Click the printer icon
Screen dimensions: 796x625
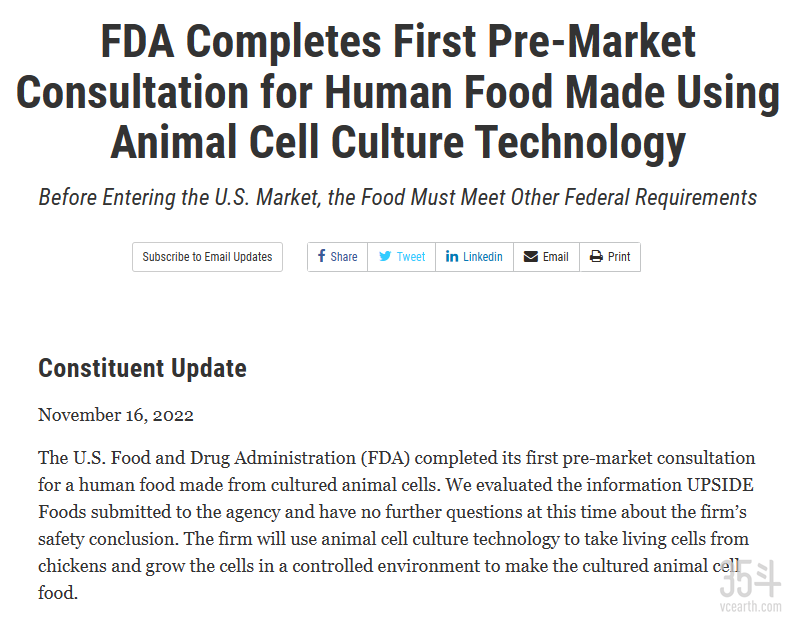pyautogui.click(x=596, y=257)
